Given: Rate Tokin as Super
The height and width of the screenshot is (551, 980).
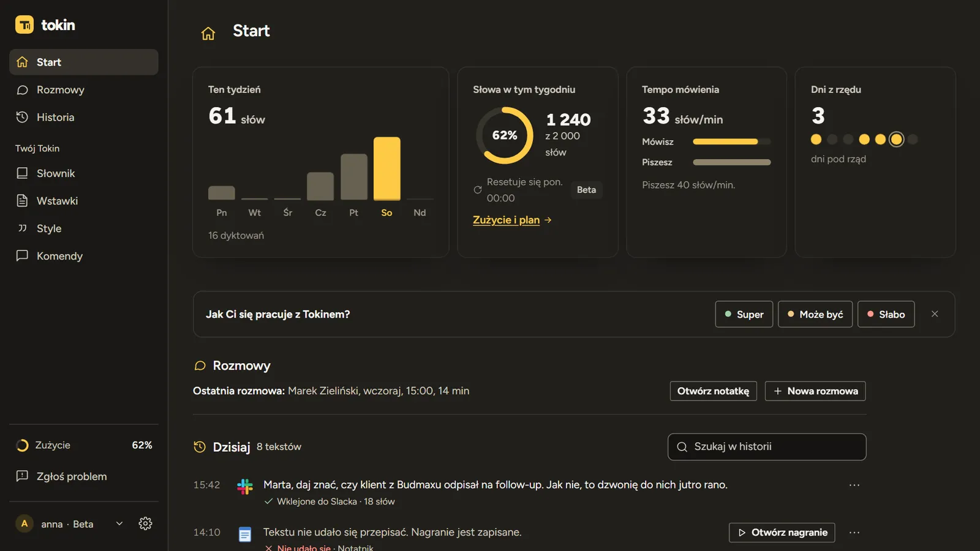Looking at the screenshot, I should tap(744, 314).
